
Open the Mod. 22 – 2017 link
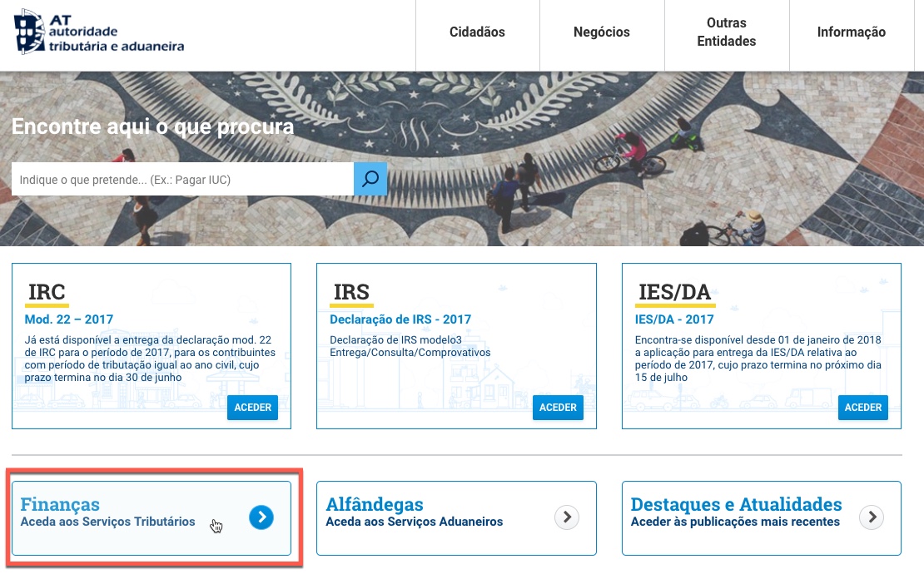[69, 319]
